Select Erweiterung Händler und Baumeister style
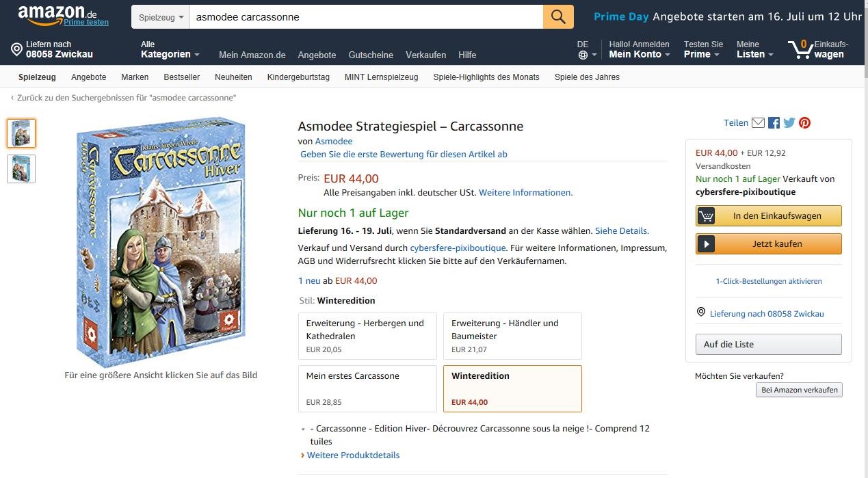The width and height of the screenshot is (868, 478). click(512, 336)
